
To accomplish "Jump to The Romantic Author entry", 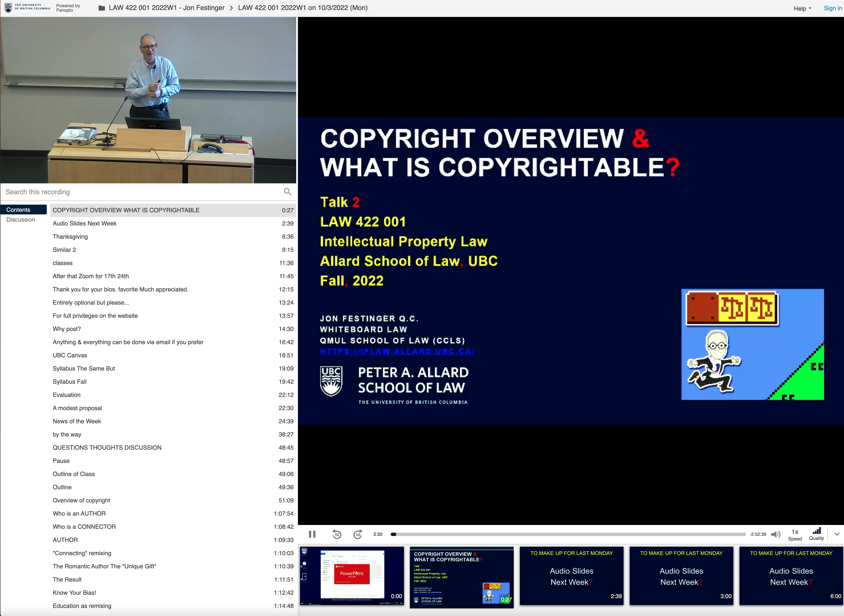I will coord(173,566).
